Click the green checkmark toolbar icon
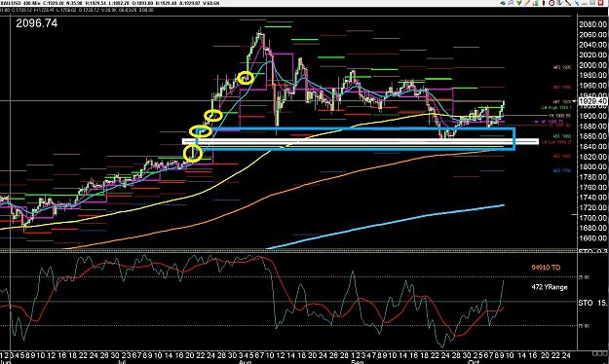609x364 pixels. [x=519, y=3]
